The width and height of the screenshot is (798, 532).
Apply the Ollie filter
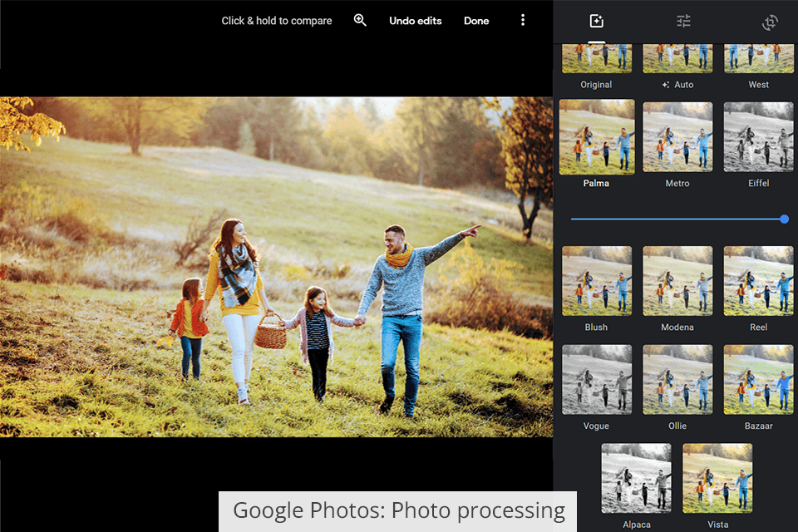(x=677, y=379)
